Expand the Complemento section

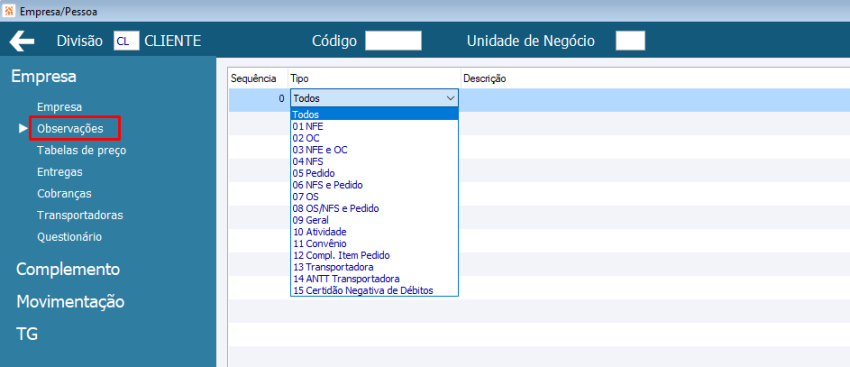[68, 269]
